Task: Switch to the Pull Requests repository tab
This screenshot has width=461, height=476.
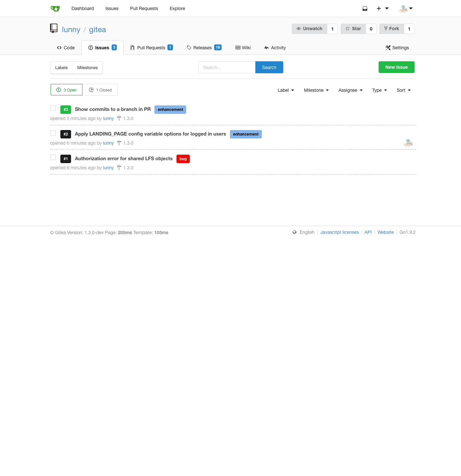Action: [x=152, y=48]
